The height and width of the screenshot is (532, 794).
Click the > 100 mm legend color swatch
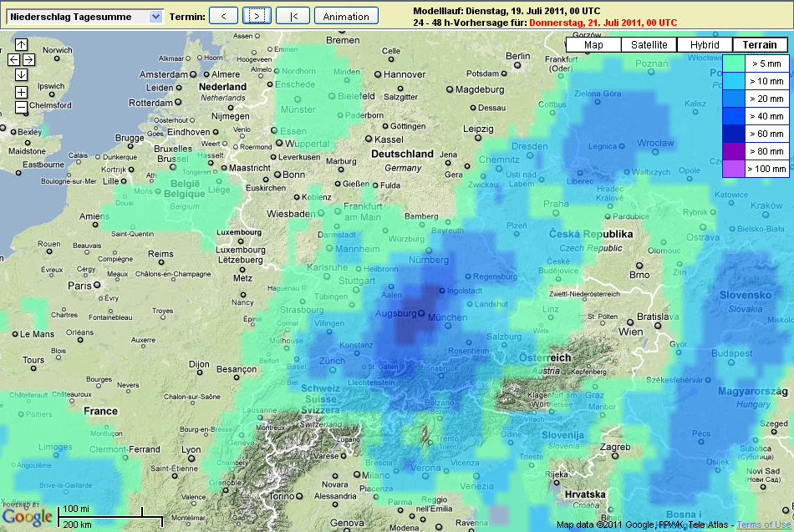click(734, 169)
